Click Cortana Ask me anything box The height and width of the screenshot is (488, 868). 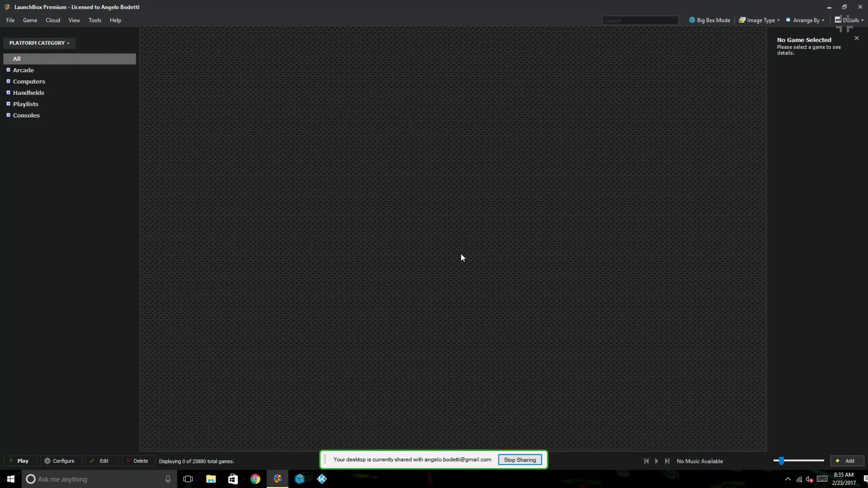[99, 479]
